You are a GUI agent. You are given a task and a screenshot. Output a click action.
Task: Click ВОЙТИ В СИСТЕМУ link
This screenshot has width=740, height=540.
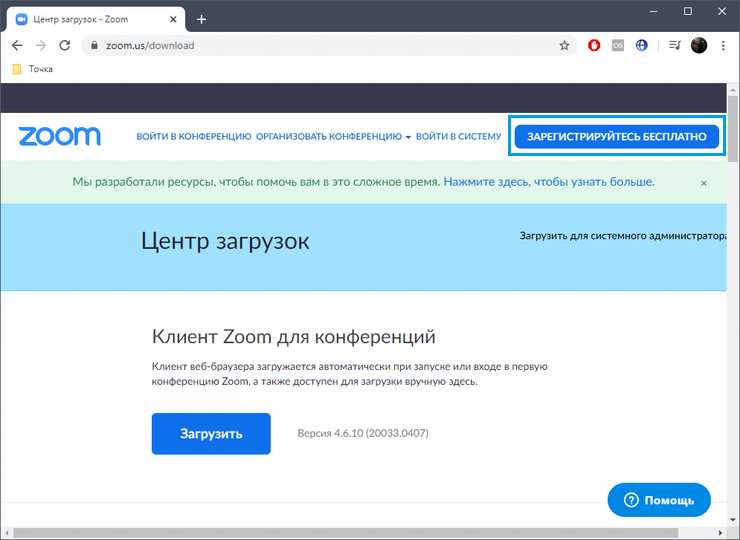tap(458, 136)
